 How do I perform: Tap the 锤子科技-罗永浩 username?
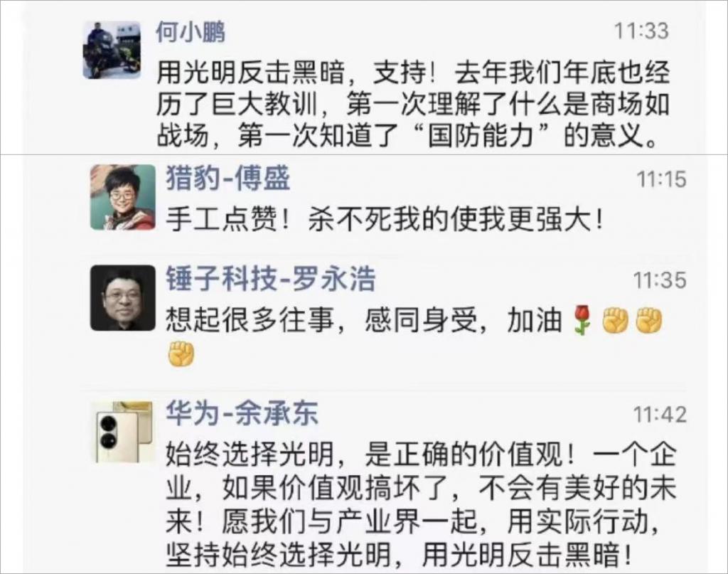pos(271,279)
